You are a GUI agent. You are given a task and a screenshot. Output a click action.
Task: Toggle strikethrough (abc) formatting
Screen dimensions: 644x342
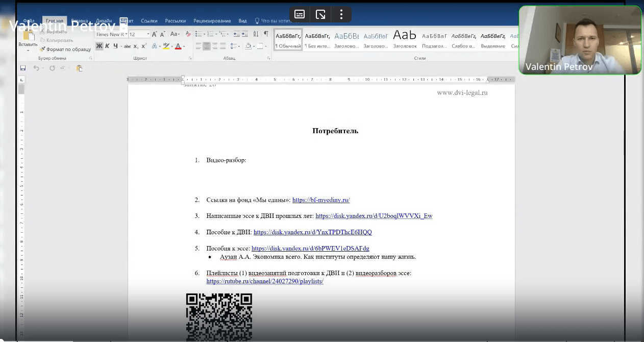click(128, 46)
